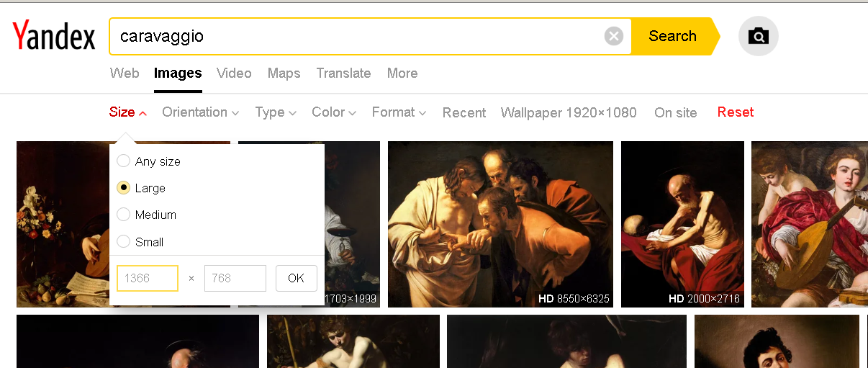Viewport: 868px width, 368px height.
Task: Open the 1703×1999 painting thumbnail
Action: pos(352,224)
